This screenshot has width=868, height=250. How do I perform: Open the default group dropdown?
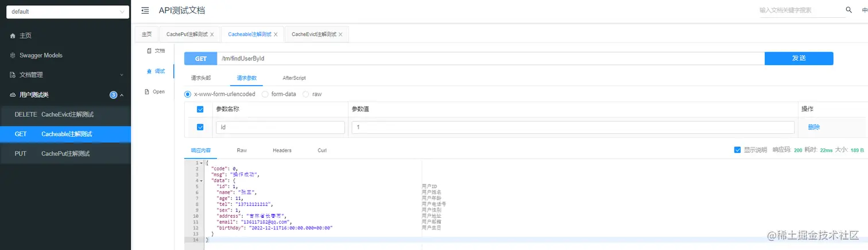tap(68, 11)
